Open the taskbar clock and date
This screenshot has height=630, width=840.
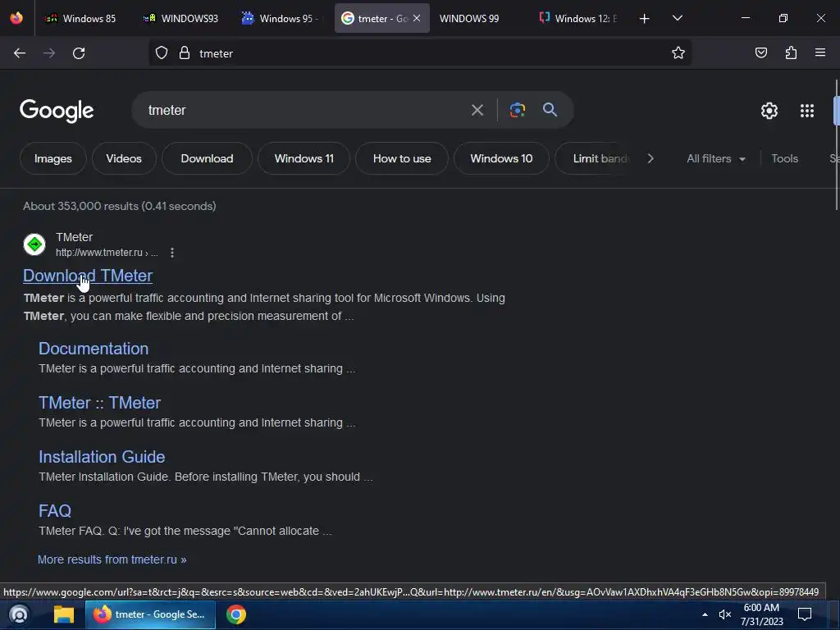click(x=761, y=614)
